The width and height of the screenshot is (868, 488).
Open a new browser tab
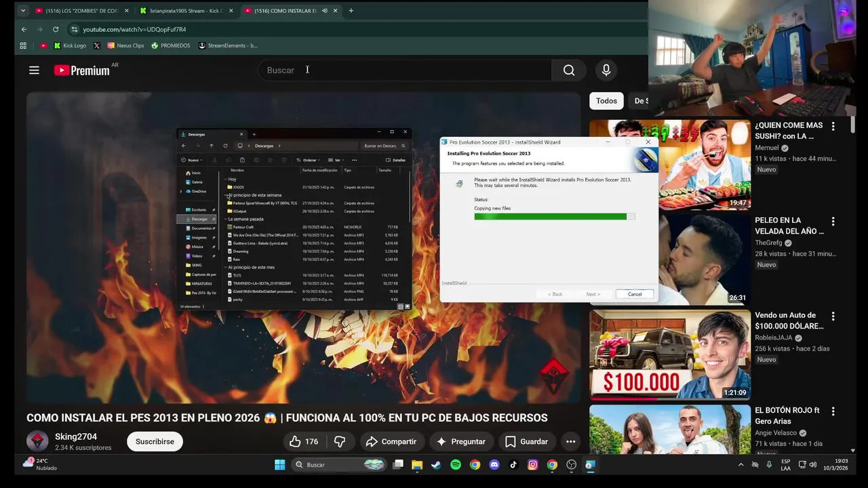(x=351, y=11)
